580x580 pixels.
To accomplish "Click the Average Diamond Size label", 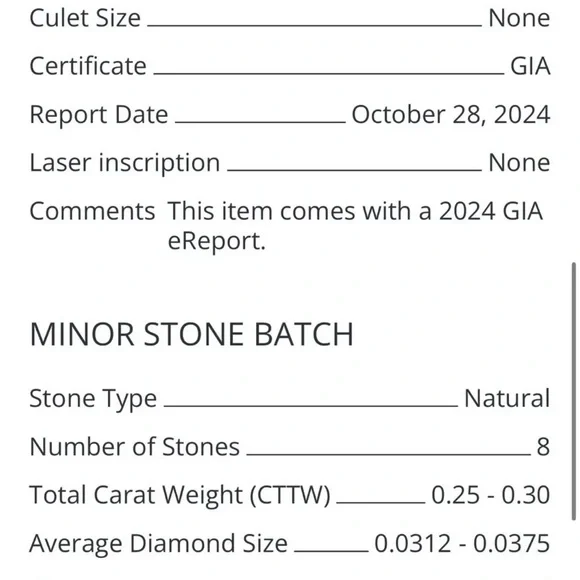I will pos(159,543).
